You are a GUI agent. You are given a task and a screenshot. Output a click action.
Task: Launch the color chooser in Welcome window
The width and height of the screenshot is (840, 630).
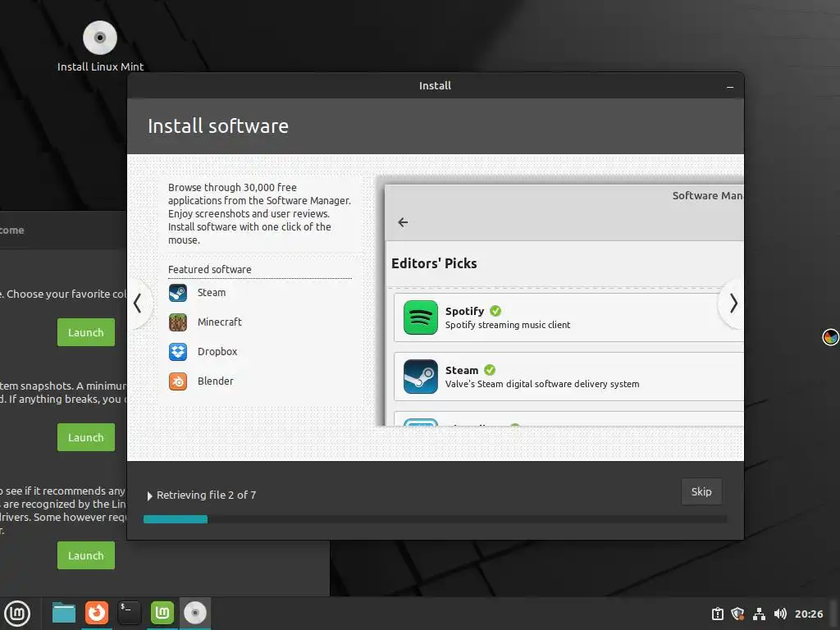click(x=85, y=332)
